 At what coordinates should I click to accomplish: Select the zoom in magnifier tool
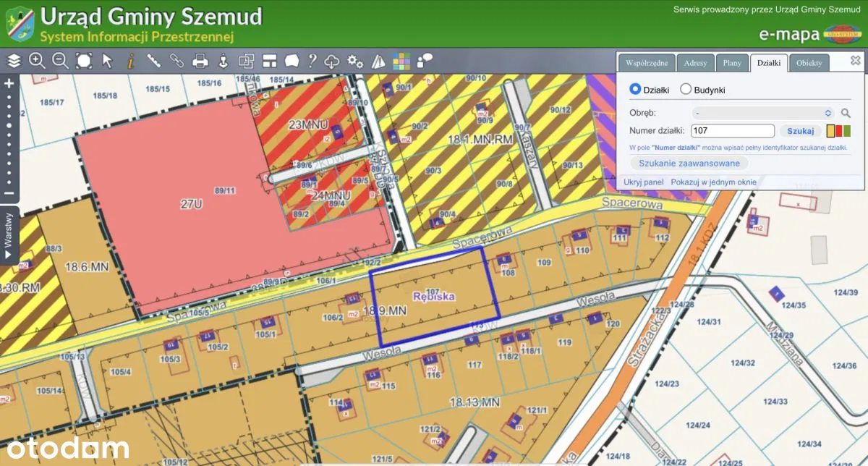[x=38, y=61]
